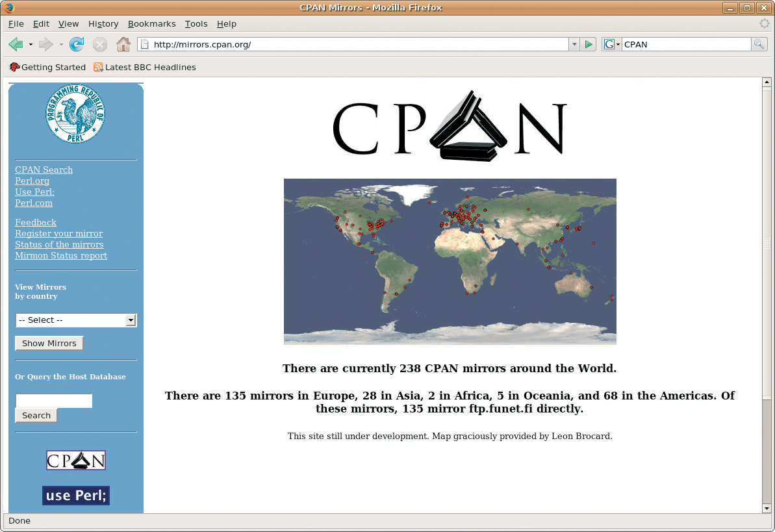The height and width of the screenshot is (532, 775).
Task: Click the use Perl; badge
Action: (75, 496)
